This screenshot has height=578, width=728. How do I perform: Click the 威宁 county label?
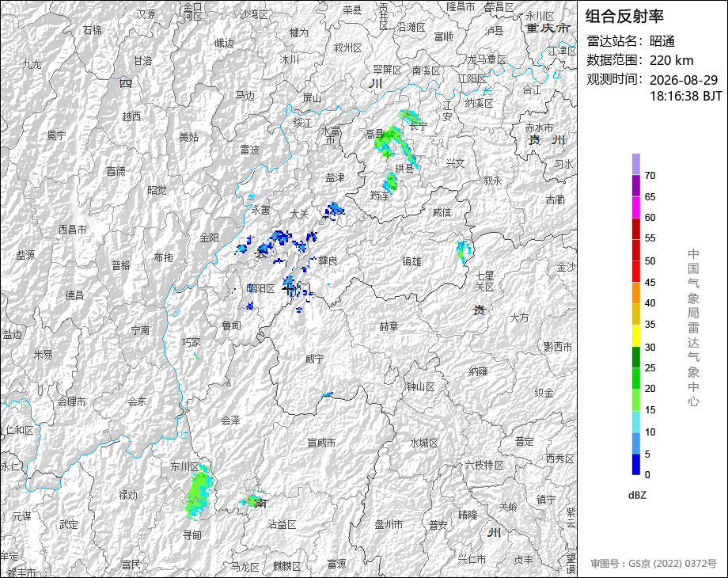315,359
